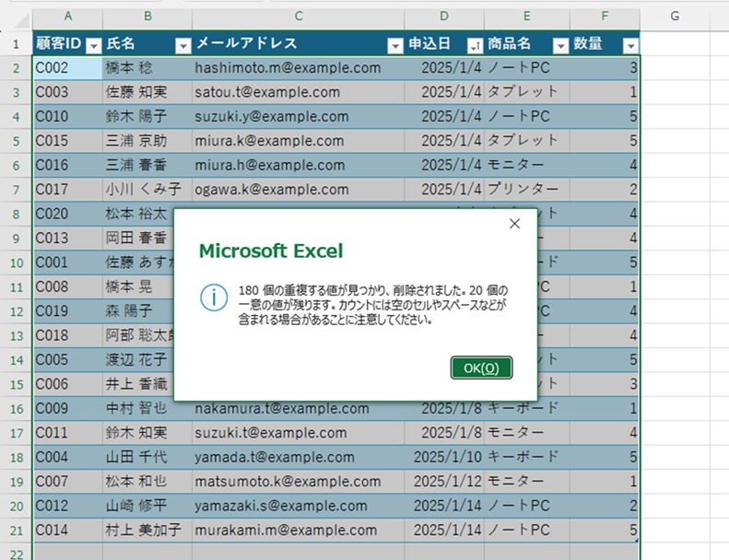Click email murakami.m@example.com
729x560 pixels.
tap(299, 531)
